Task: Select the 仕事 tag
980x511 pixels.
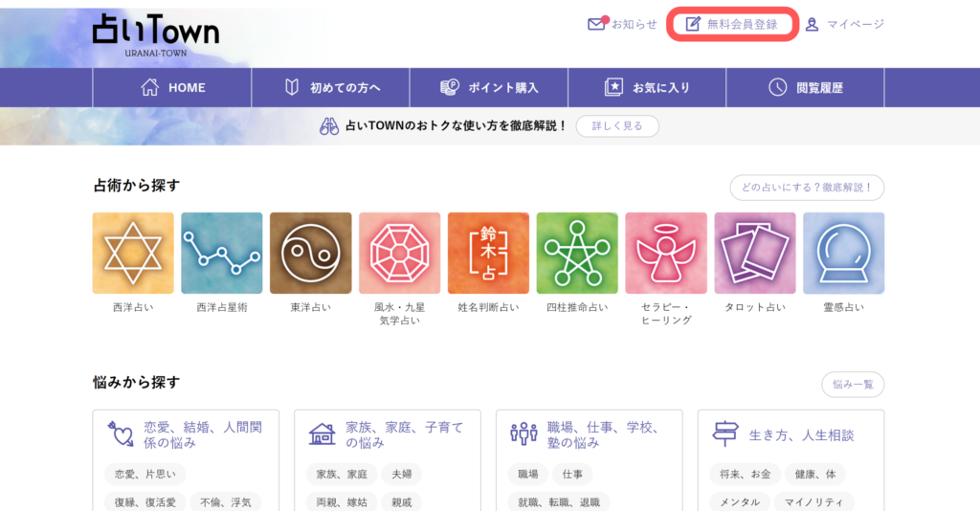Action: pyautogui.click(x=572, y=474)
